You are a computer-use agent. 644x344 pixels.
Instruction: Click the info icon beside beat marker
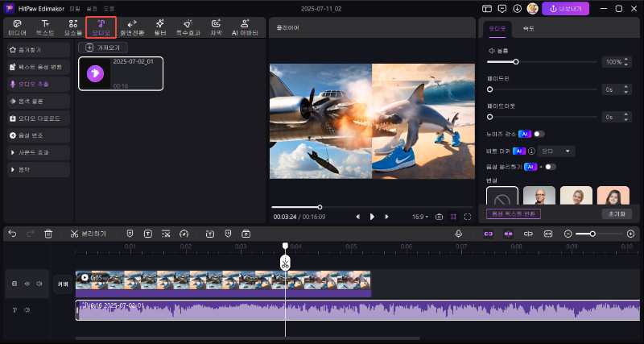[531, 151]
